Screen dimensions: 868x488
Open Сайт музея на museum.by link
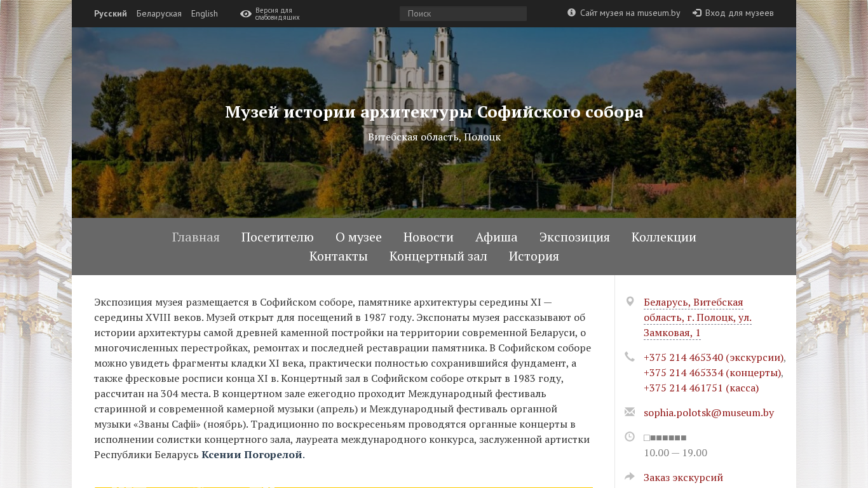[x=630, y=13]
